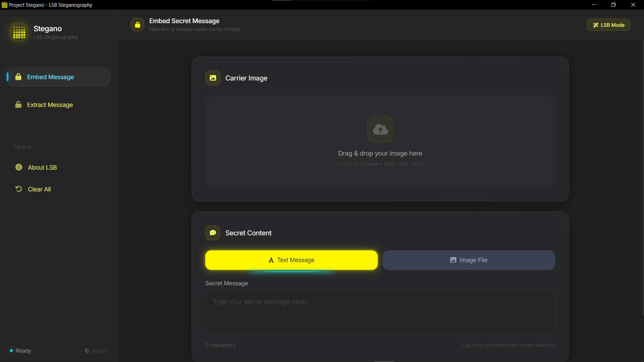Click the drag and drop image zone
Viewport: 644px width, 362px height.
(x=380, y=142)
